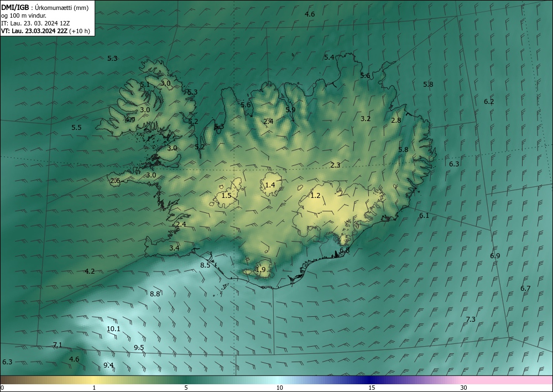Click the 6.2 value in the northeast sea
The width and height of the screenshot is (553, 392).
(x=489, y=102)
